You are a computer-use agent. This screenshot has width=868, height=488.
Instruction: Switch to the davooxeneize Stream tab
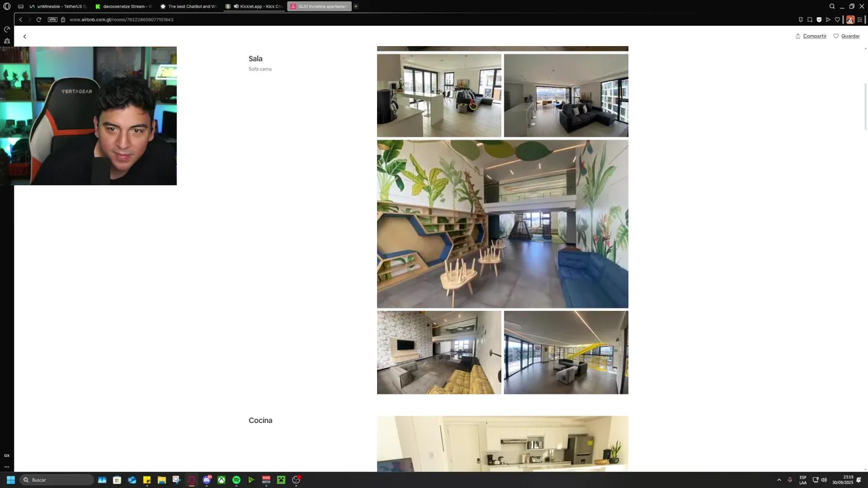[x=123, y=6]
